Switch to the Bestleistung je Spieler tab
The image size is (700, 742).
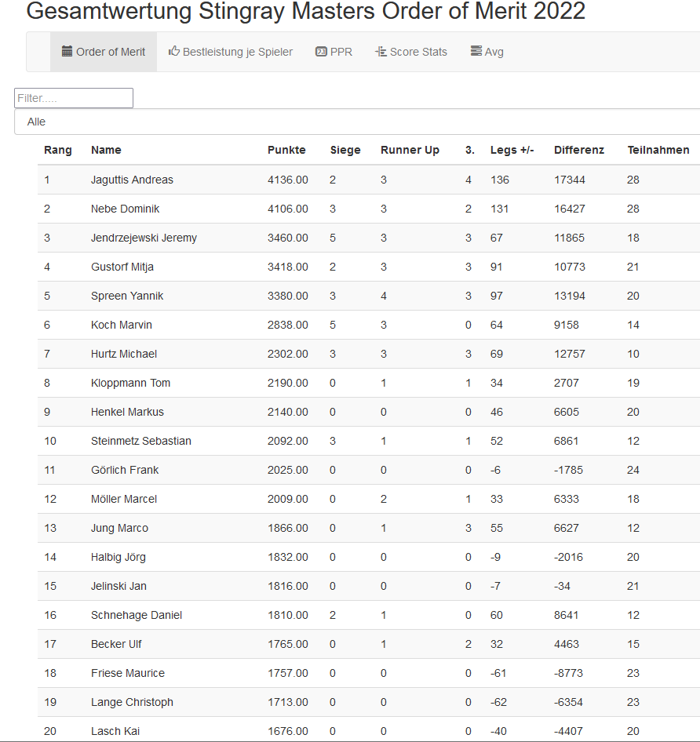237,52
